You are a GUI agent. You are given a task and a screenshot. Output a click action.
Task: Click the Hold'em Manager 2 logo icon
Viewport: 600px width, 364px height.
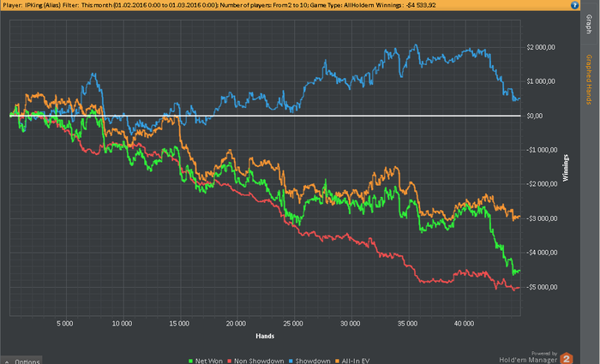point(567,358)
